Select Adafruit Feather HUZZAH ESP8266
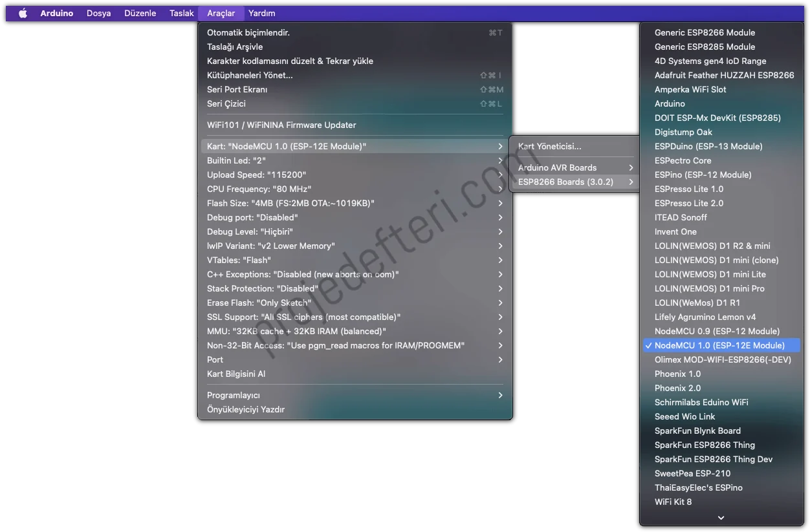 [x=721, y=75]
